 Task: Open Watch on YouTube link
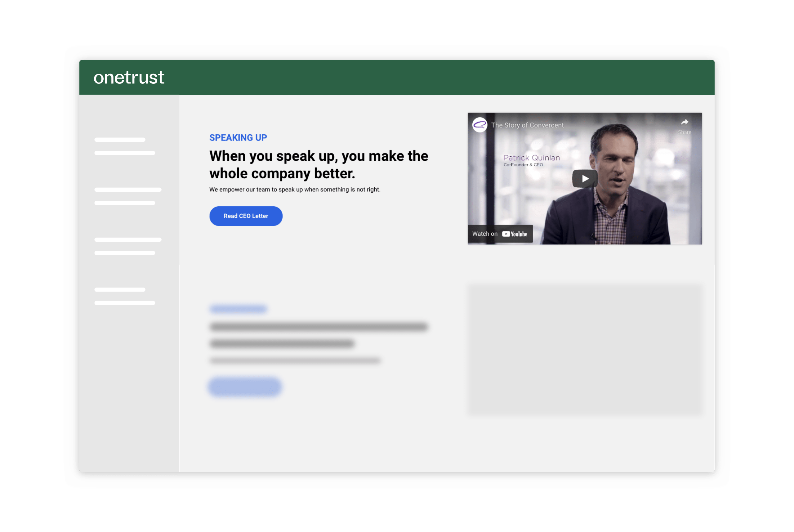(x=500, y=234)
